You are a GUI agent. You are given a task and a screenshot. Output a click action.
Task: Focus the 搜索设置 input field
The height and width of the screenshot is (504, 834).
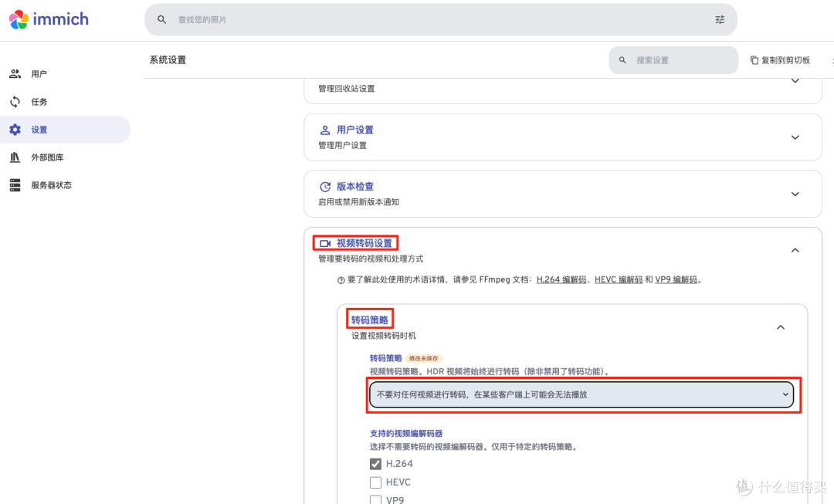673,60
